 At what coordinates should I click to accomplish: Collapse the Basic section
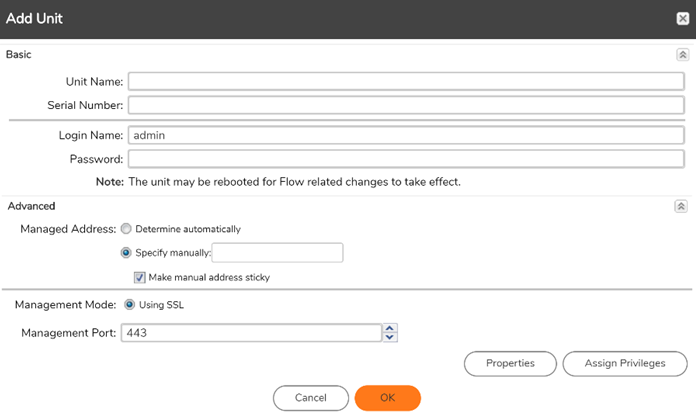[x=682, y=55]
